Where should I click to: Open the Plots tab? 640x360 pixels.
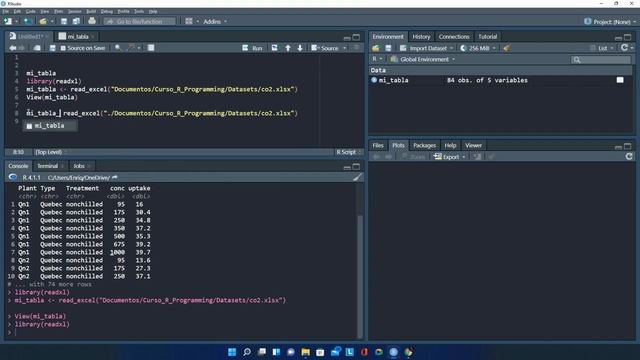coord(398,146)
